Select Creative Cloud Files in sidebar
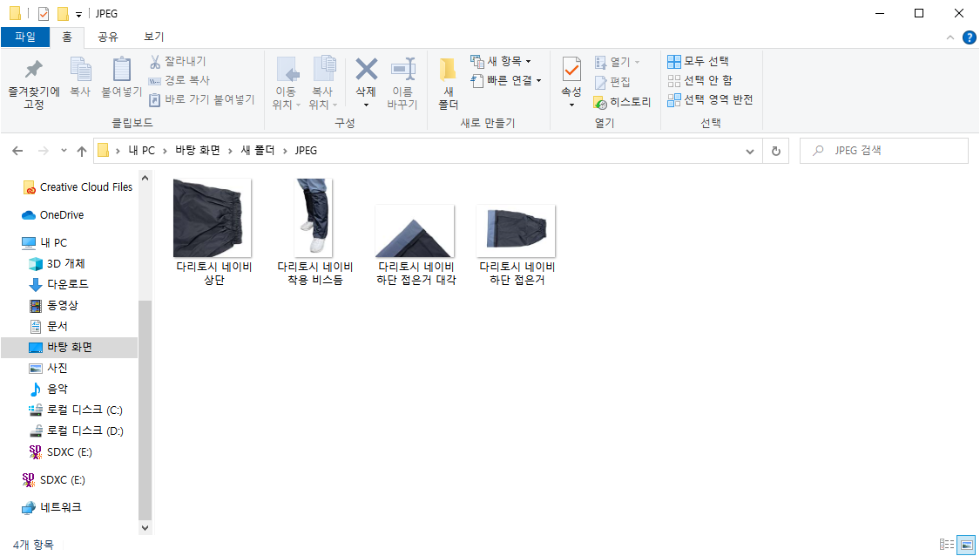Screen dimensions: 980x556 [x=78, y=187]
